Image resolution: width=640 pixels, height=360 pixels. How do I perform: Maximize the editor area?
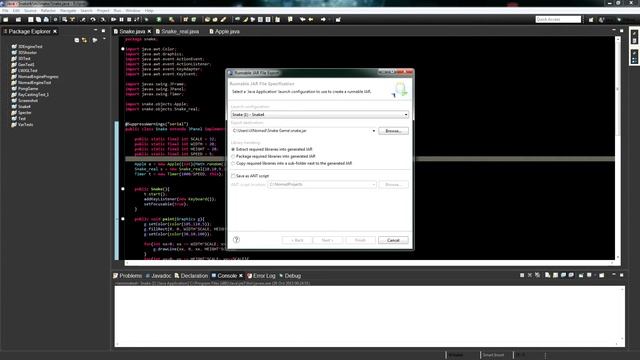pyautogui.click(x=622, y=31)
